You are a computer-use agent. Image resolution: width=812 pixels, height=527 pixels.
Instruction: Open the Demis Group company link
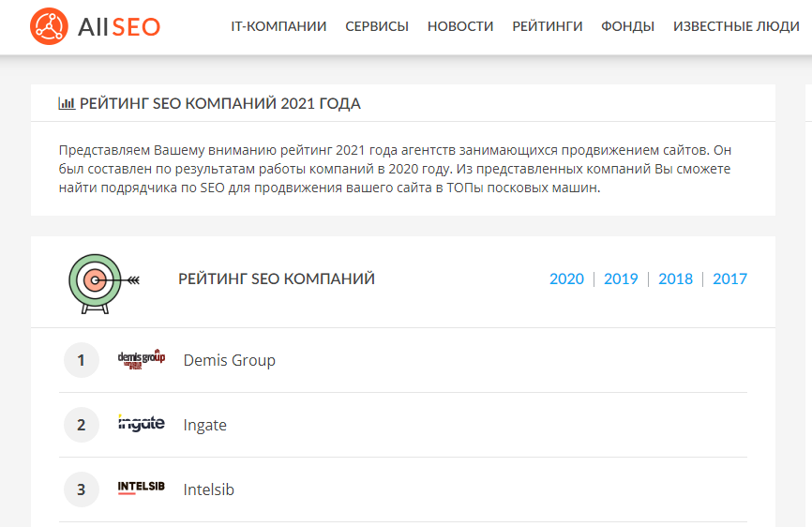[x=230, y=360]
